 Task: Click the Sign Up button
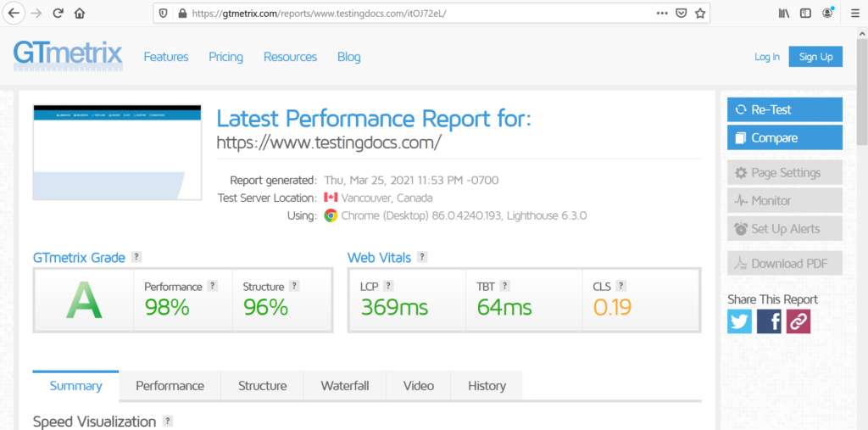pyautogui.click(x=816, y=57)
